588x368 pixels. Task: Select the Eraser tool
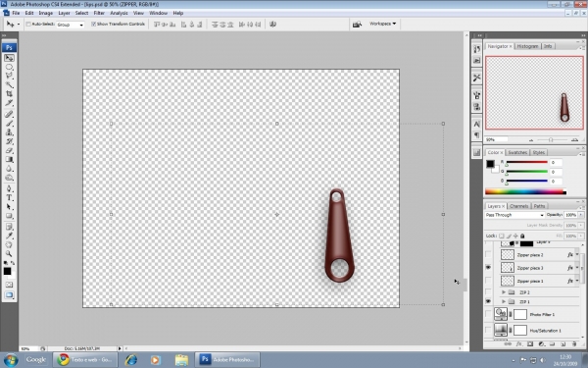10,150
